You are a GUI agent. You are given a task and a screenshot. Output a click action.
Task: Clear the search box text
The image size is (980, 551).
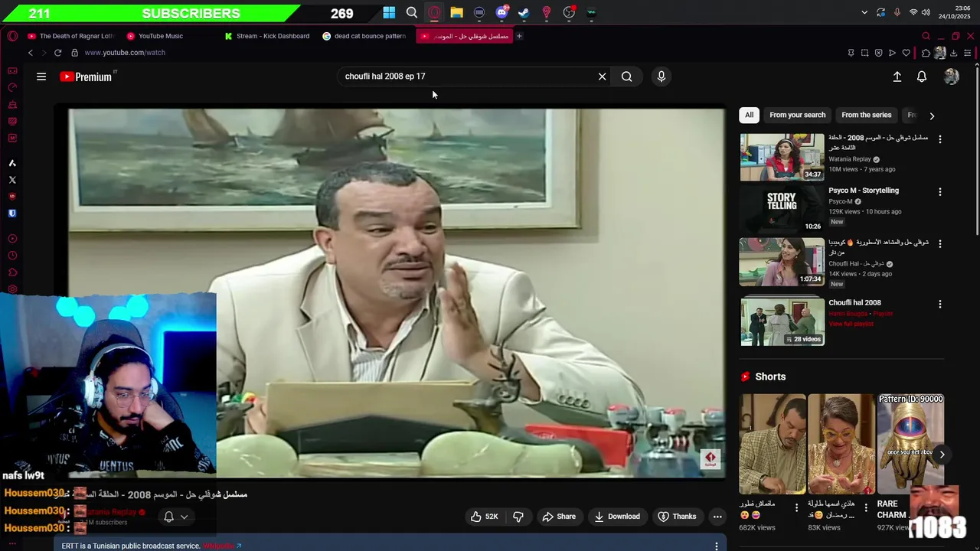click(602, 77)
